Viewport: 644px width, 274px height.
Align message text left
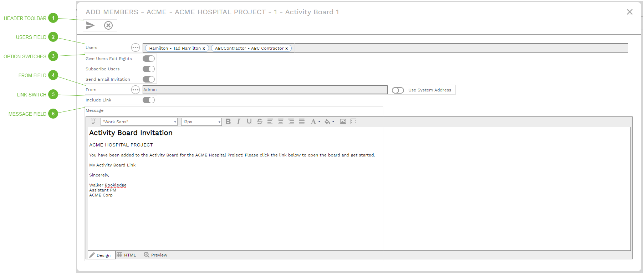[x=270, y=121]
